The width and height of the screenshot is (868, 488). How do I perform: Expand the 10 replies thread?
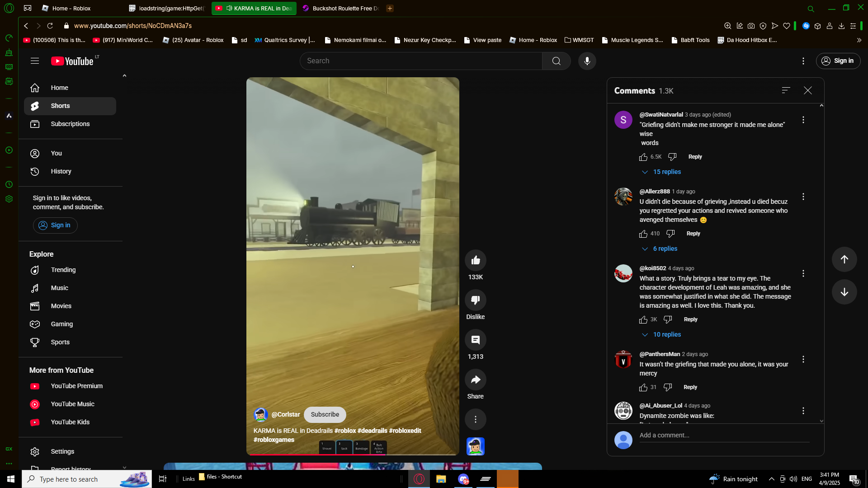coord(661,334)
